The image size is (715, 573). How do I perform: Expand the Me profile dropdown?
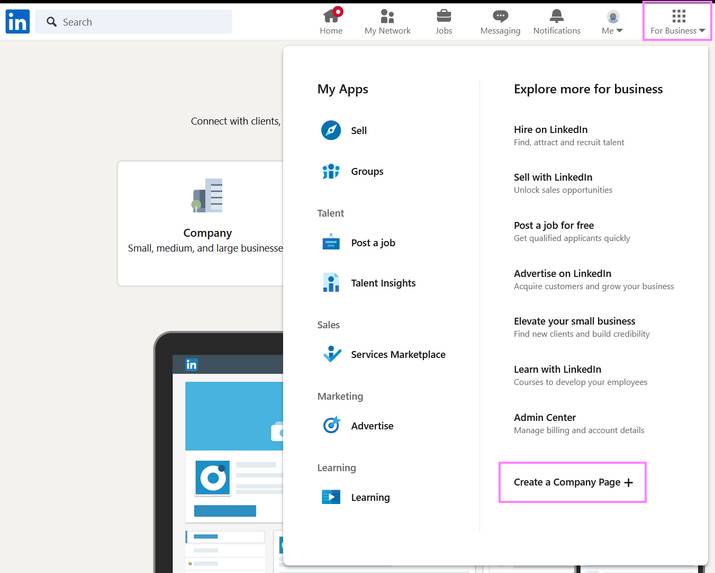(612, 22)
